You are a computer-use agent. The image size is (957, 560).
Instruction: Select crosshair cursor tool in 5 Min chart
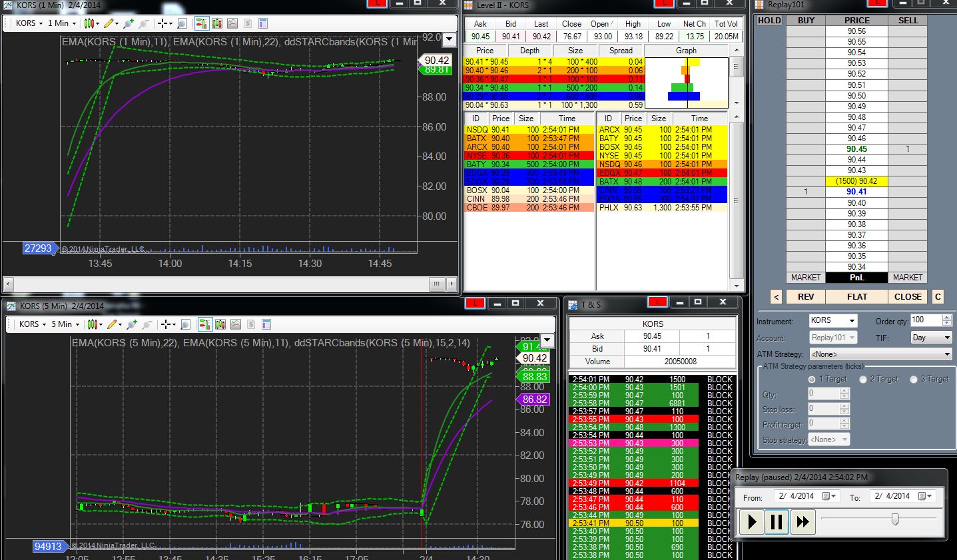[168, 324]
